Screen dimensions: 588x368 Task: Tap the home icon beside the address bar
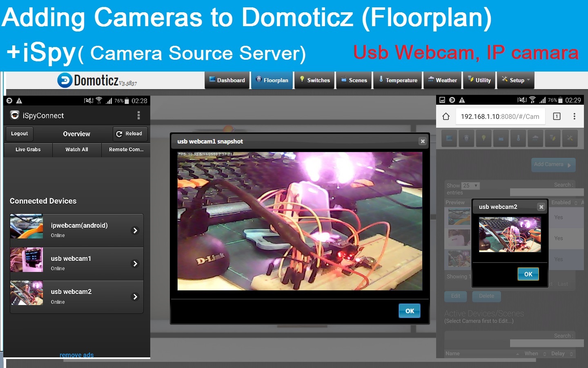(445, 116)
